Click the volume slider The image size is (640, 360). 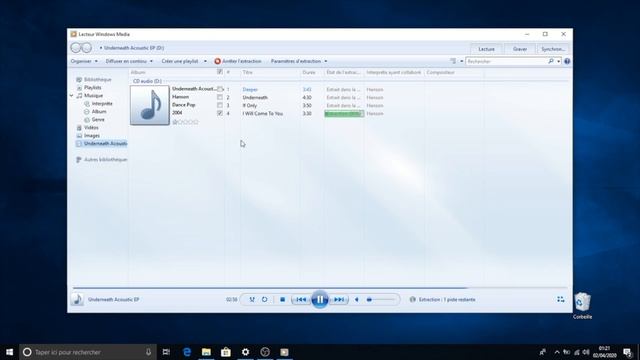click(381, 300)
